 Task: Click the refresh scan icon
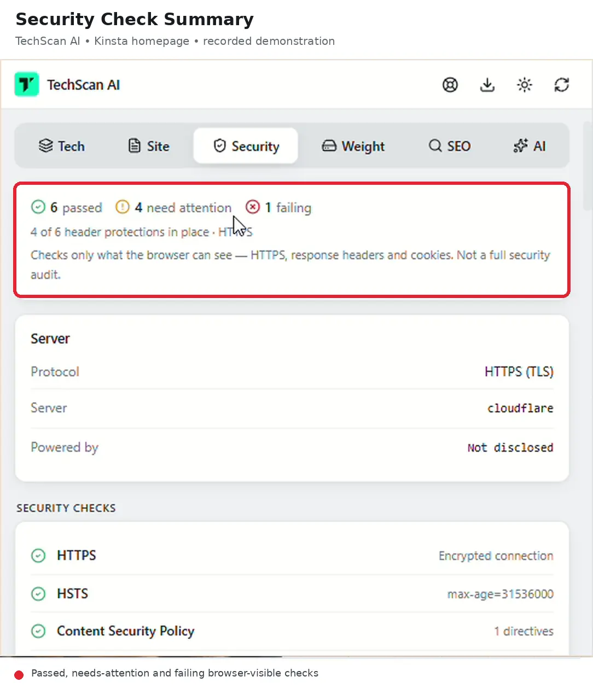(562, 85)
